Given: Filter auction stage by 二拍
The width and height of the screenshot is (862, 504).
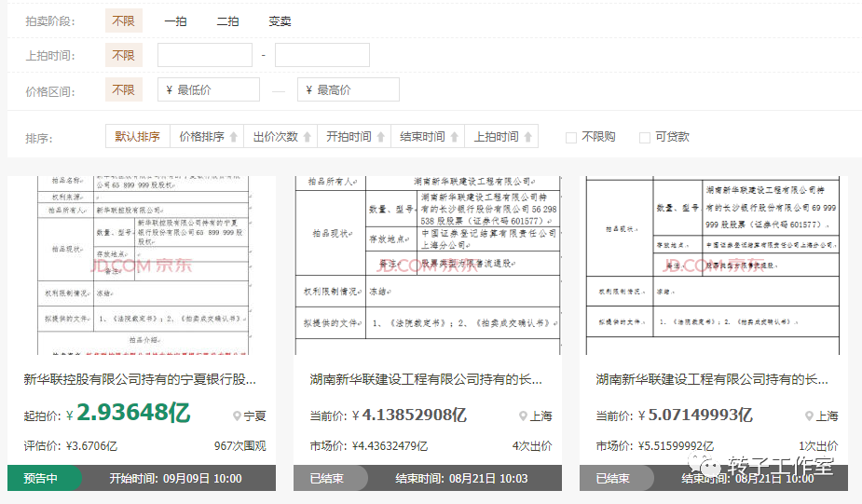Looking at the screenshot, I should [227, 21].
